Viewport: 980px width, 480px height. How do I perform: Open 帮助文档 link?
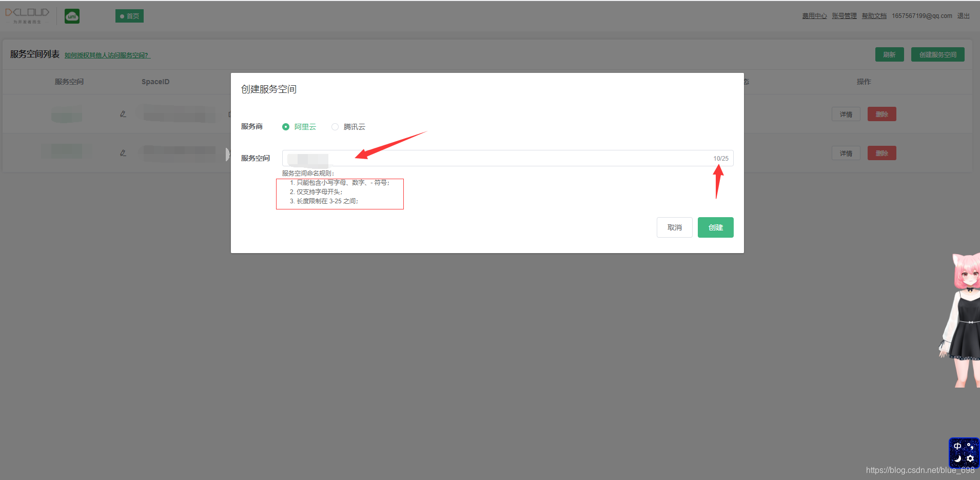coord(874,16)
